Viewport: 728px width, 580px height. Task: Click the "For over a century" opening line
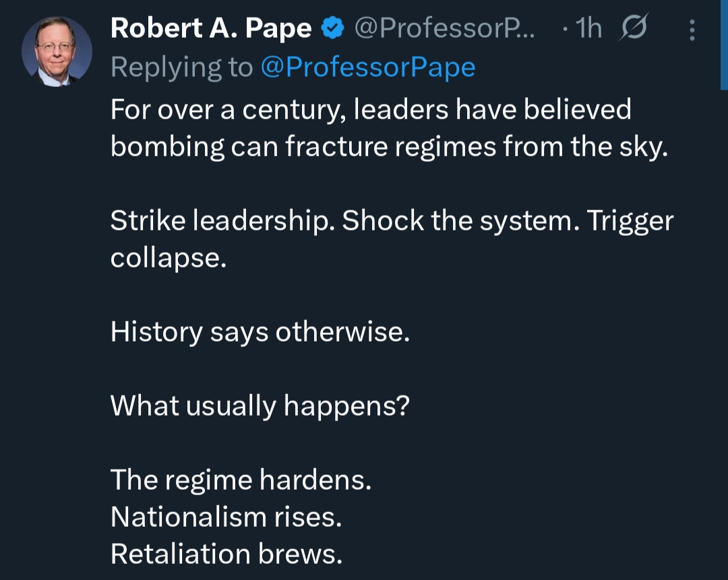click(x=371, y=110)
